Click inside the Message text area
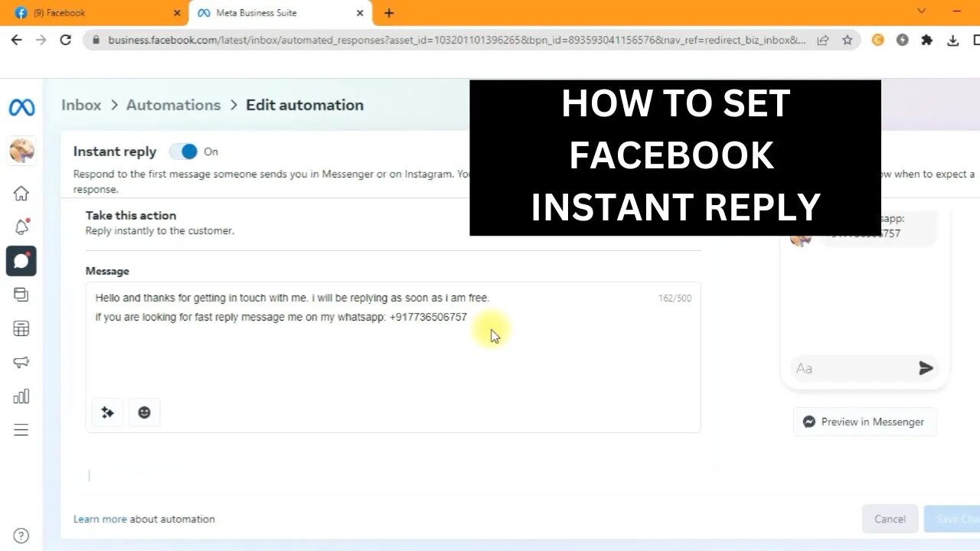Viewport: 980px width, 551px height. tap(393, 357)
